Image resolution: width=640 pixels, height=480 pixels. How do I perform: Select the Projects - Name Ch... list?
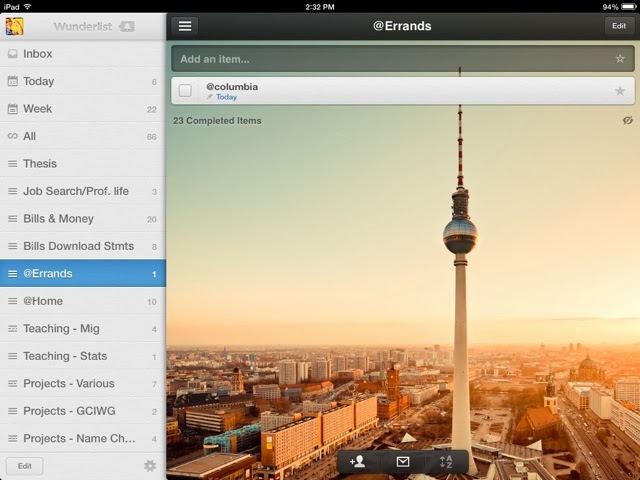pyautogui.click(x=83, y=438)
